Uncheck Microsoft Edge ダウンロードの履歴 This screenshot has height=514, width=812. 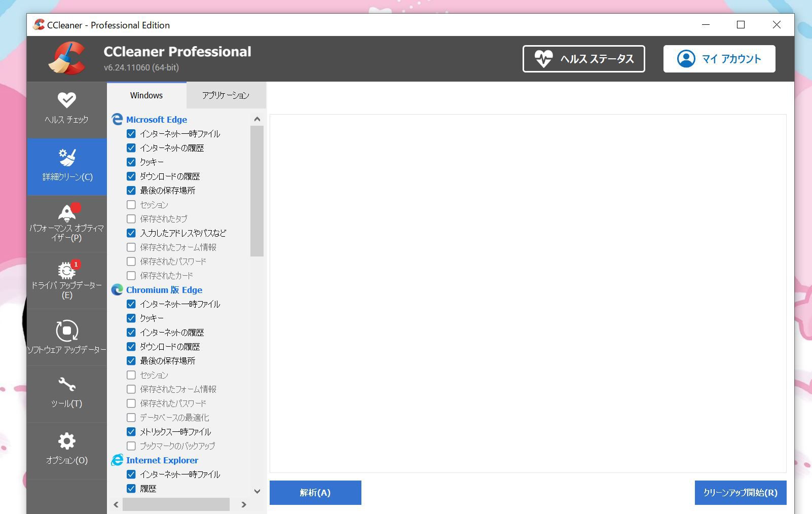[x=131, y=176]
